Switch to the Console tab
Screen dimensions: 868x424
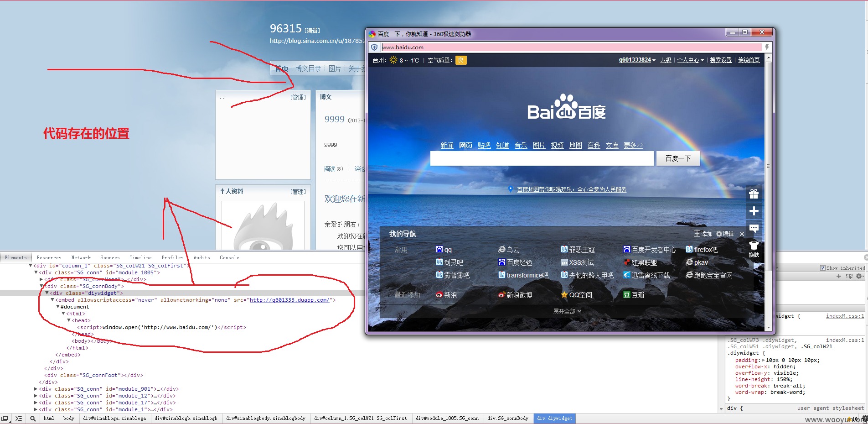pos(229,257)
